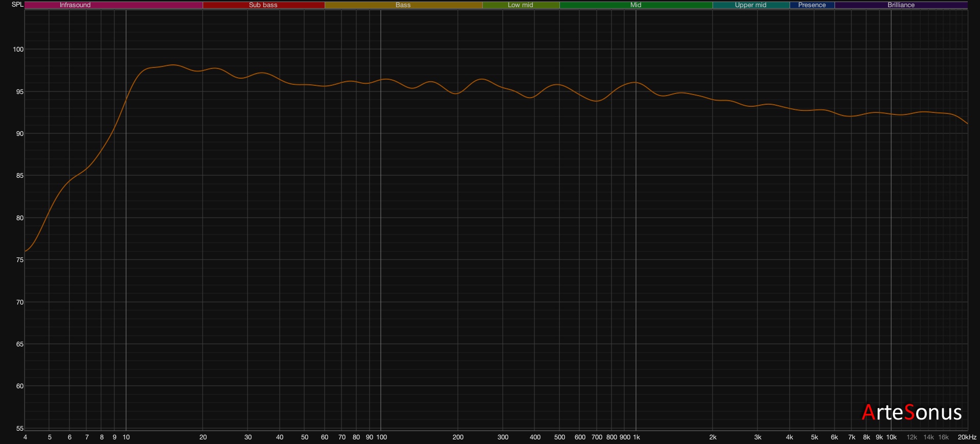Click the Mid band header
The image size is (980, 444).
pyautogui.click(x=635, y=5)
